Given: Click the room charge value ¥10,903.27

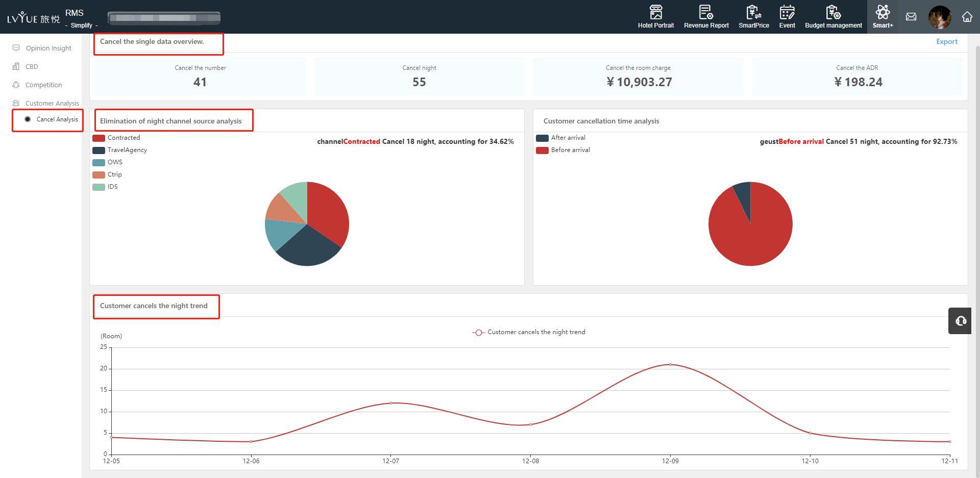Looking at the screenshot, I should pyautogui.click(x=639, y=82).
